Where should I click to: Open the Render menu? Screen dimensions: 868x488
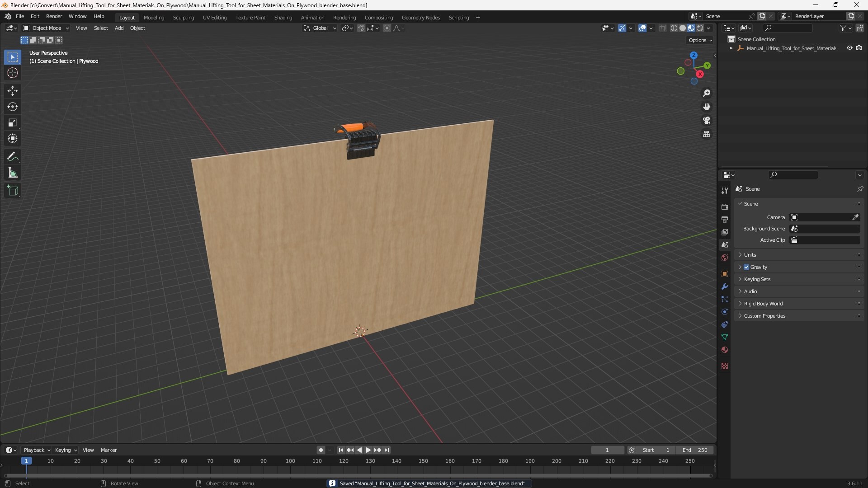pyautogui.click(x=54, y=16)
